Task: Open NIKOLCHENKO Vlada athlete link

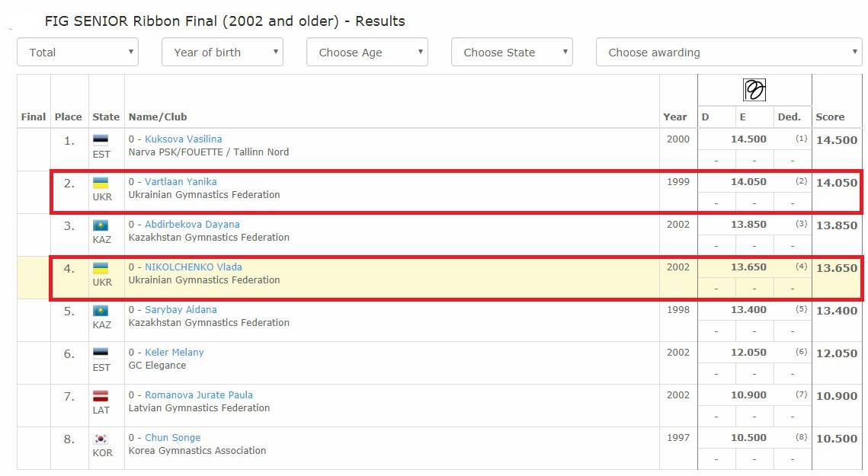Action: [194, 267]
